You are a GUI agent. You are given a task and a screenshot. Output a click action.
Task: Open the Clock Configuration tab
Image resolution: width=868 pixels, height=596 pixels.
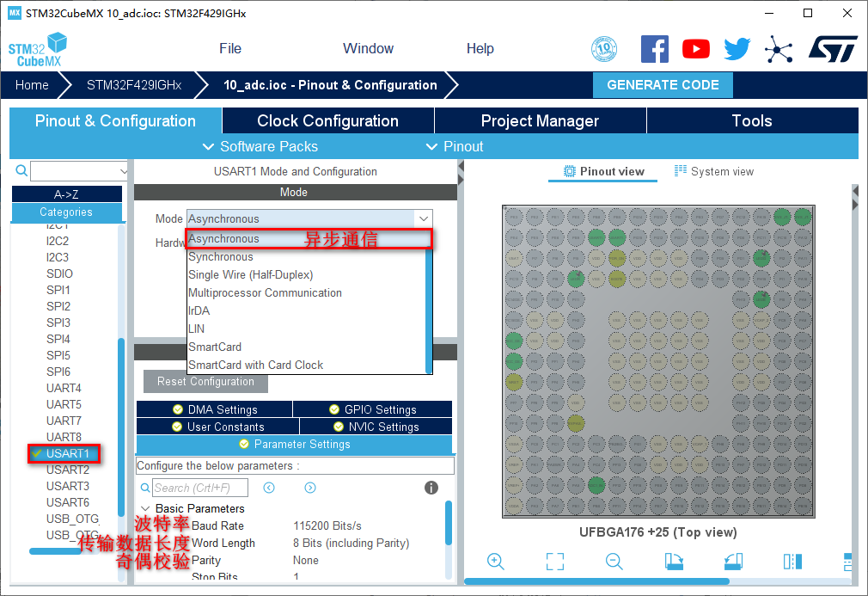click(x=327, y=120)
